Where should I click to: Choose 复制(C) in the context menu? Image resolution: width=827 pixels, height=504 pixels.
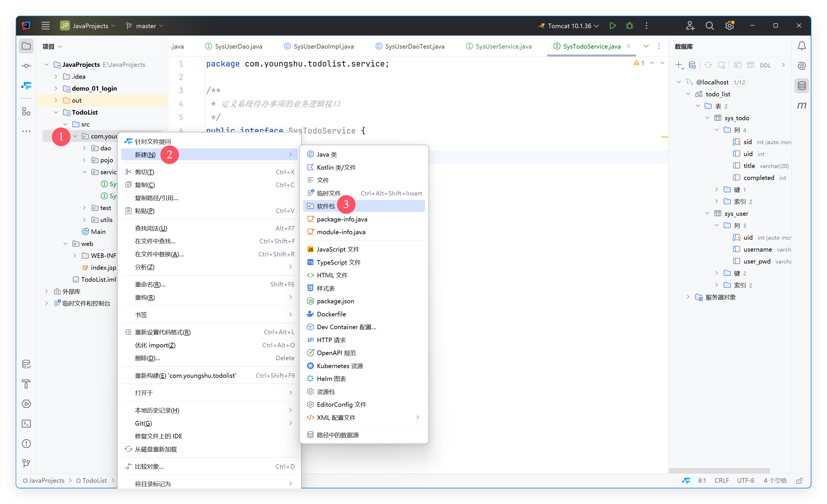click(x=209, y=185)
